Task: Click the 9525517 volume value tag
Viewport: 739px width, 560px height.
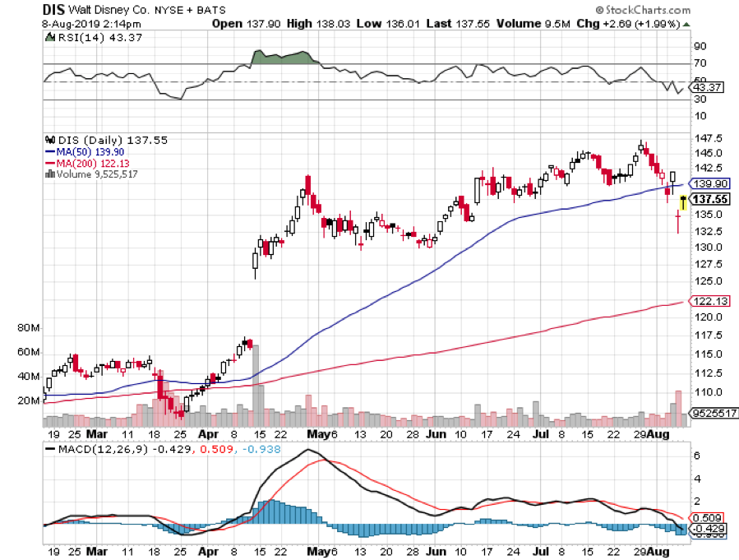Action: coord(715,415)
